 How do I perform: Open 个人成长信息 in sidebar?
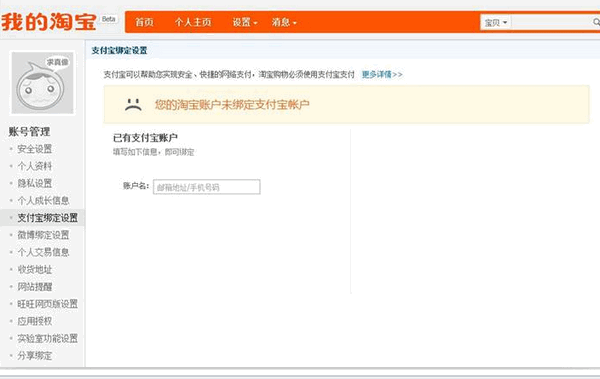point(43,201)
